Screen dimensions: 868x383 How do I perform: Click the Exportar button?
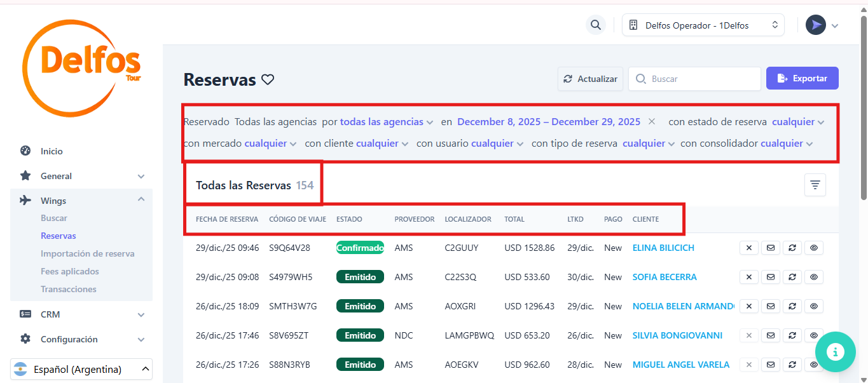pyautogui.click(x=802, y=79)
